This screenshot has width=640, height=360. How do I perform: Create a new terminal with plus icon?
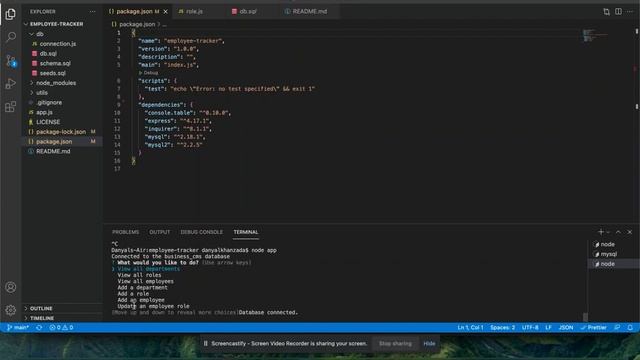click(x=600, y=232)
